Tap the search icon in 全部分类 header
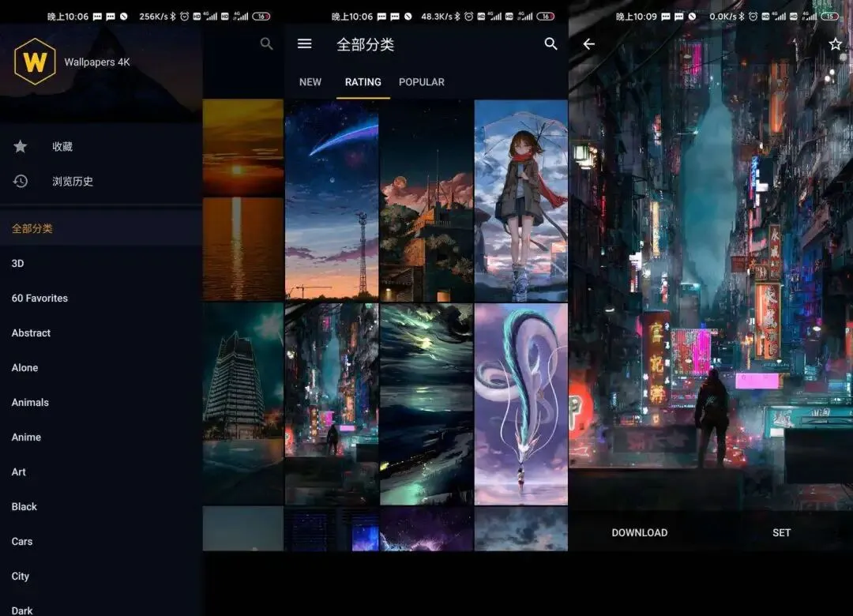 [551, 43]
